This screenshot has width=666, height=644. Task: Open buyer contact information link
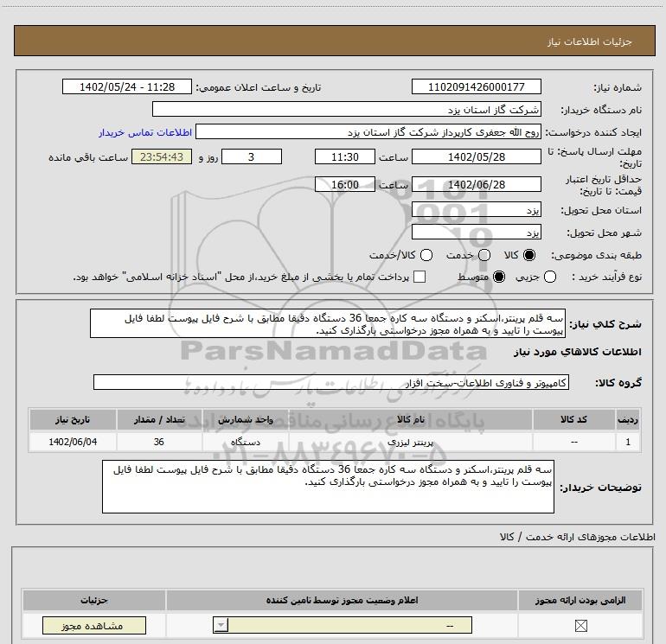point(145,132)
